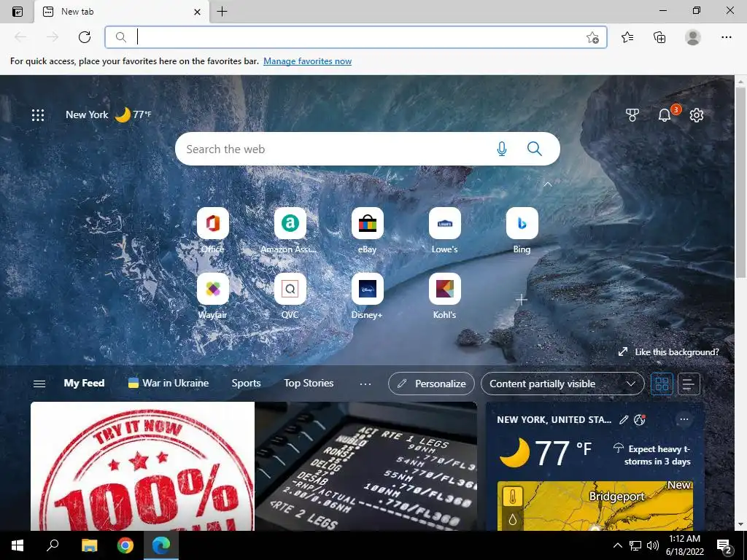
Task: Show more feed topics with ellipsis
Action: tap(365, 384)
